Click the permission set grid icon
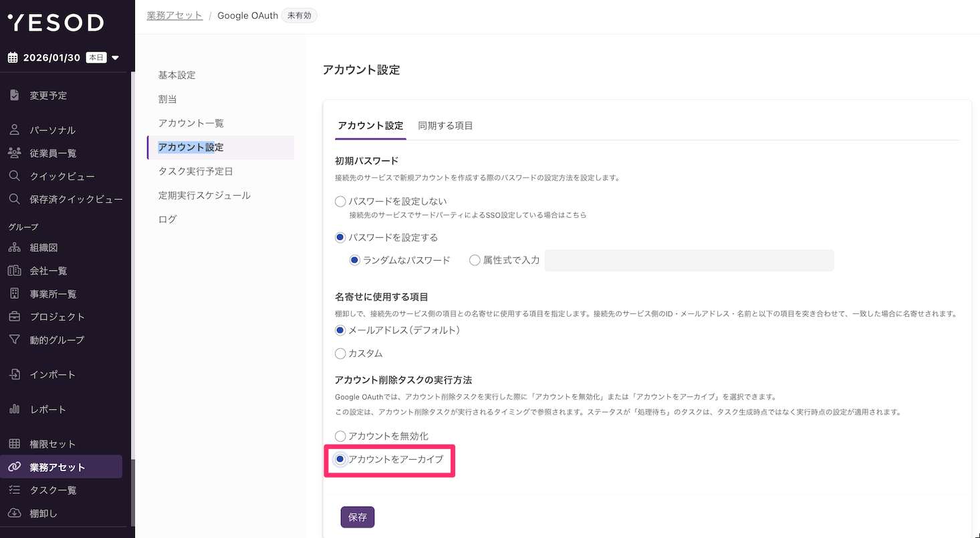The width and height of the screenshot is (980, 538). [x=14, y=444]
